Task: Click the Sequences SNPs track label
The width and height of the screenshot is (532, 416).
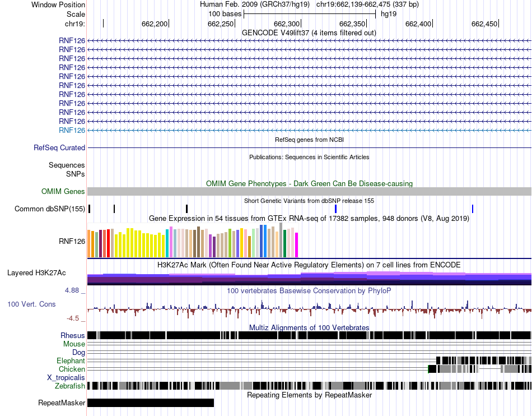Action: (67, 169)
